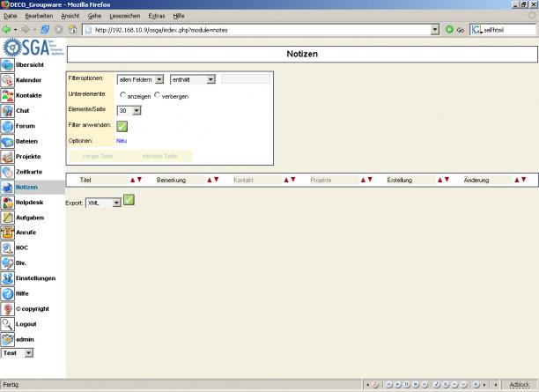This screenshot has width=539, height=392.
Task: Click the green export confirm icon
Action: pyautogui.click(x=129, y=200)
